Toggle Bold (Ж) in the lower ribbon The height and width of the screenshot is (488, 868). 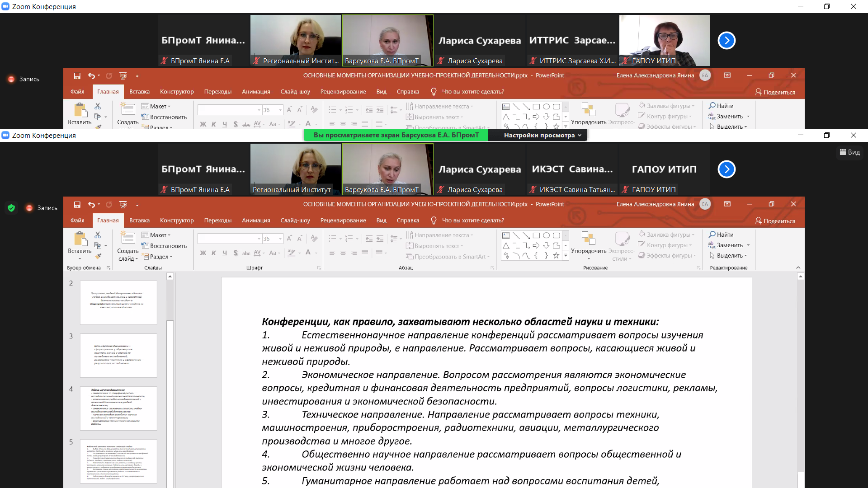203,253
